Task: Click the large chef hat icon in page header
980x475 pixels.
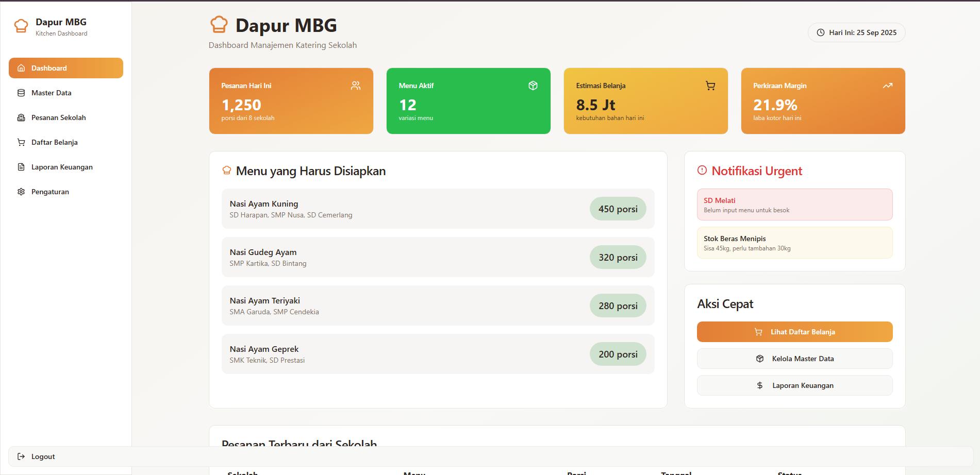Action: point(219,24)
